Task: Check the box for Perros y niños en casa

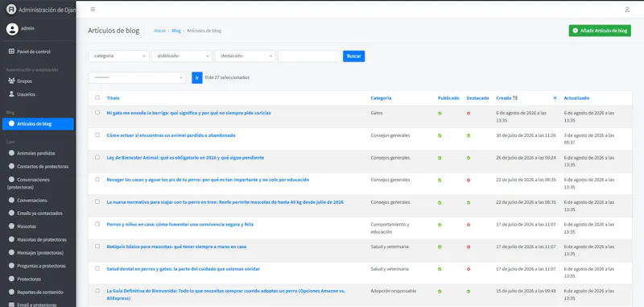Action: point(97,223)
